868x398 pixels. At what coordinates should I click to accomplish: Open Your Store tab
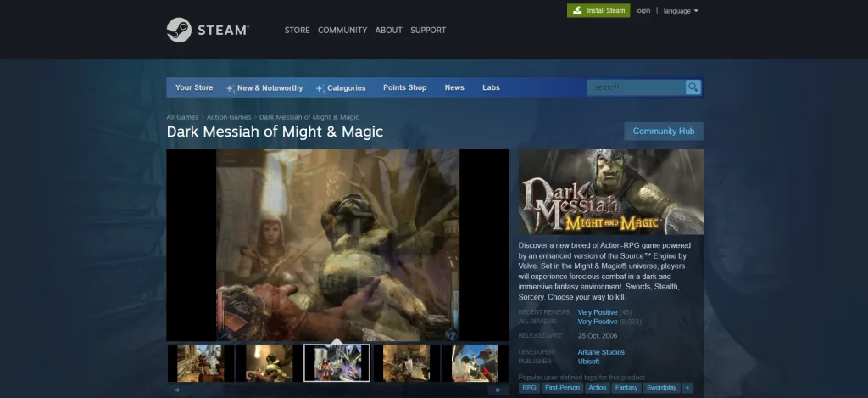[x=194, y=87]
